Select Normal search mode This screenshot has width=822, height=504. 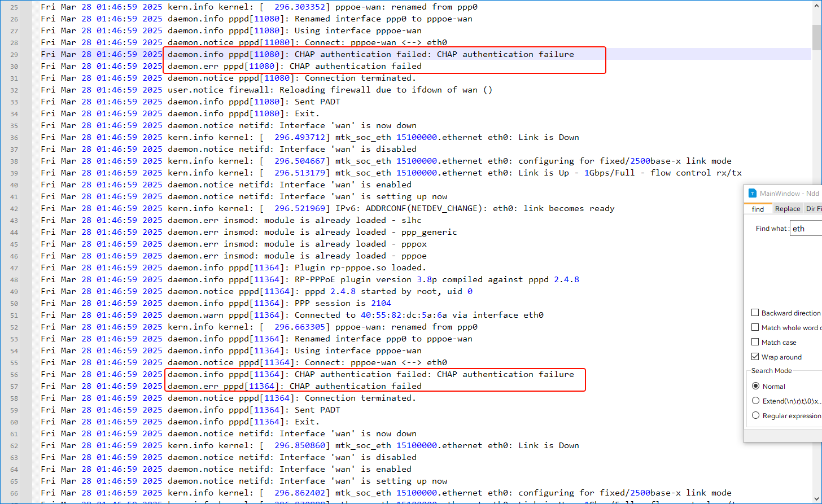pos(756,386)
